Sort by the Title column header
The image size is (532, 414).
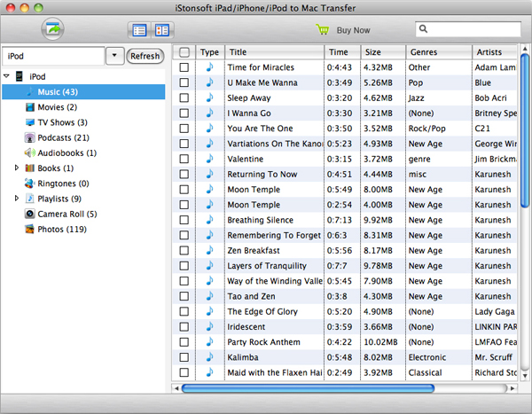tap(274, 52)
